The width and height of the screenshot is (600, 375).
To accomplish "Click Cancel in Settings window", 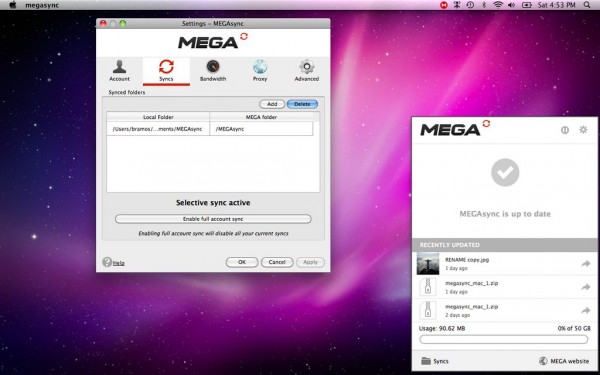I will coord(277,262).
